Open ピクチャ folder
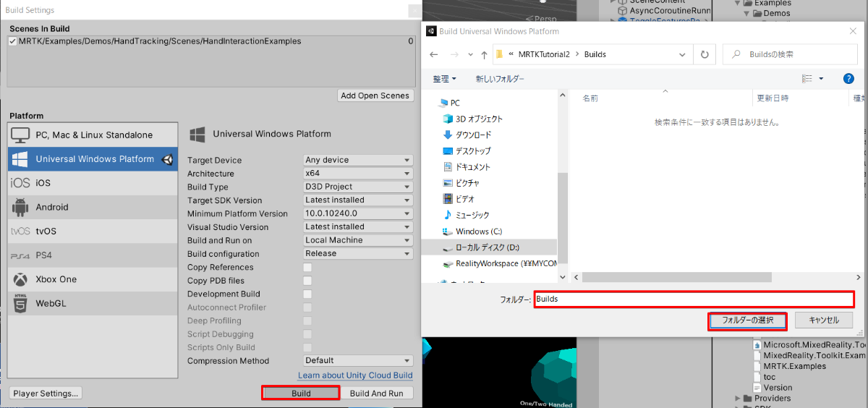This screenshot has width=868, height=408. click(x=461, y=183)
